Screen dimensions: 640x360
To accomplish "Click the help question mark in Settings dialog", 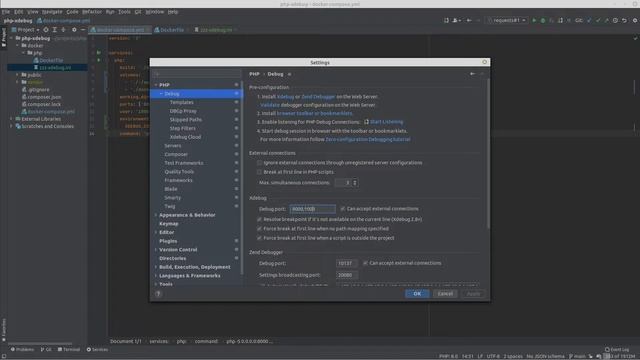I will 158,293.
